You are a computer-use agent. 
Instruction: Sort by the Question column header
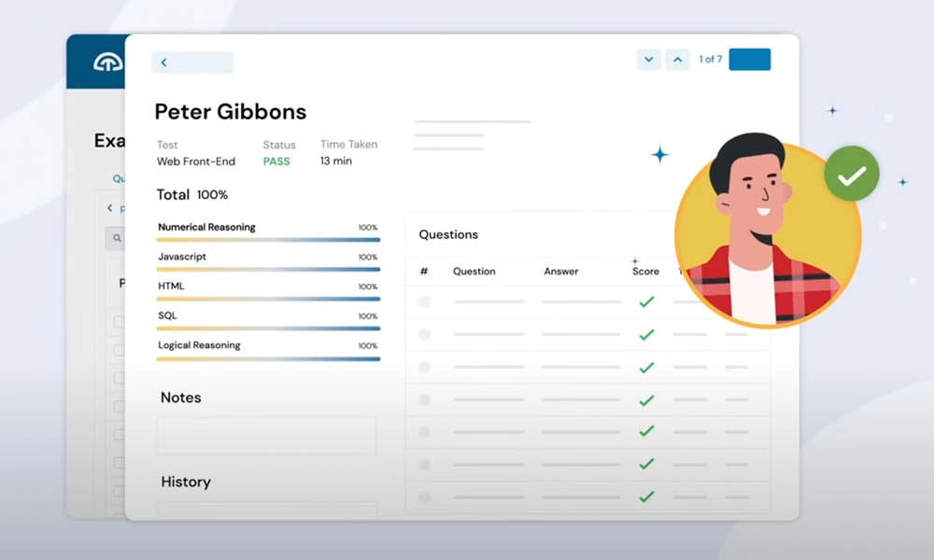[474, 272]
